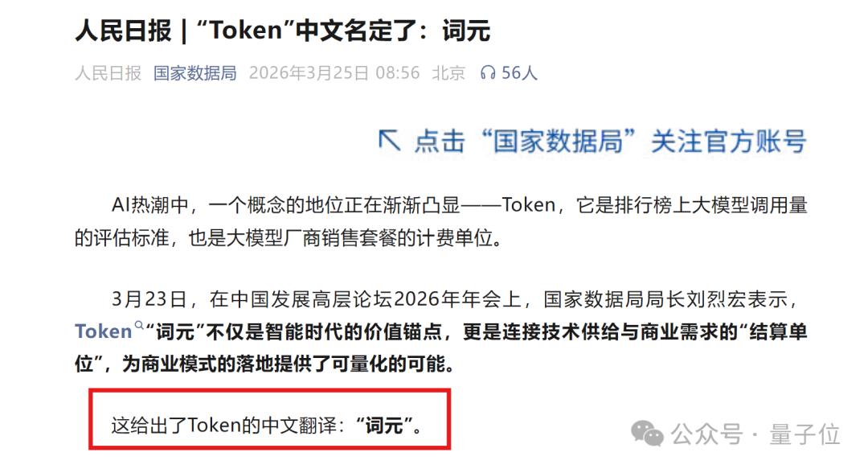Viewport: 868px width, 469px height.
Task: Click the headphone listen icon
Action: pyautogui.click(x=488, y=73)
